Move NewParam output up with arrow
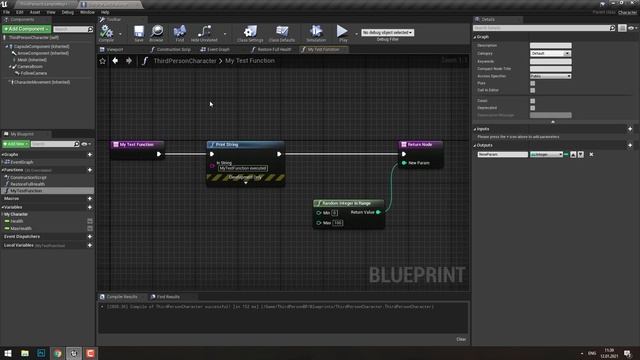The height and width of the screenshot is (360, 640). (573, 154)
